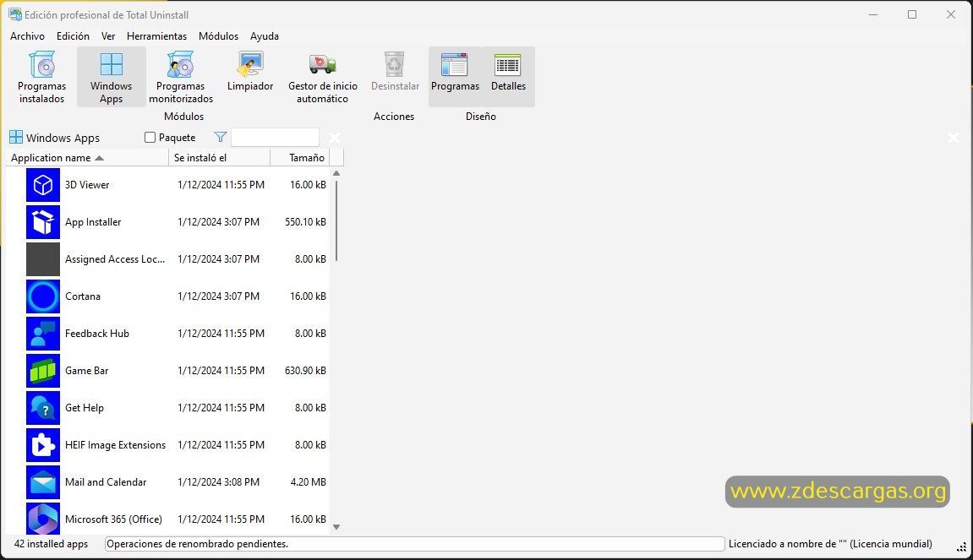Image resolution: width=973 pixels, height=560 pixels.
Task: Open Gestor de inicio automático
Action: [x=323, y=78]
